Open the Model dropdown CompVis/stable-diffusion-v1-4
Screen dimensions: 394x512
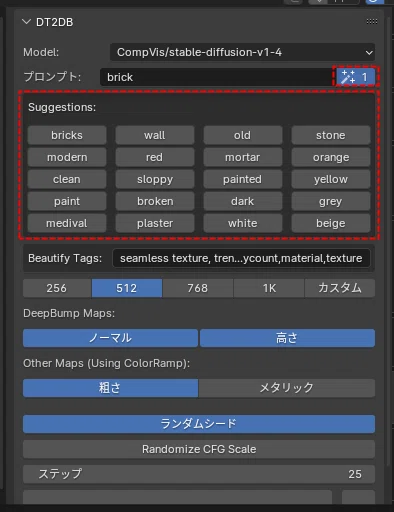click(242, 52)
